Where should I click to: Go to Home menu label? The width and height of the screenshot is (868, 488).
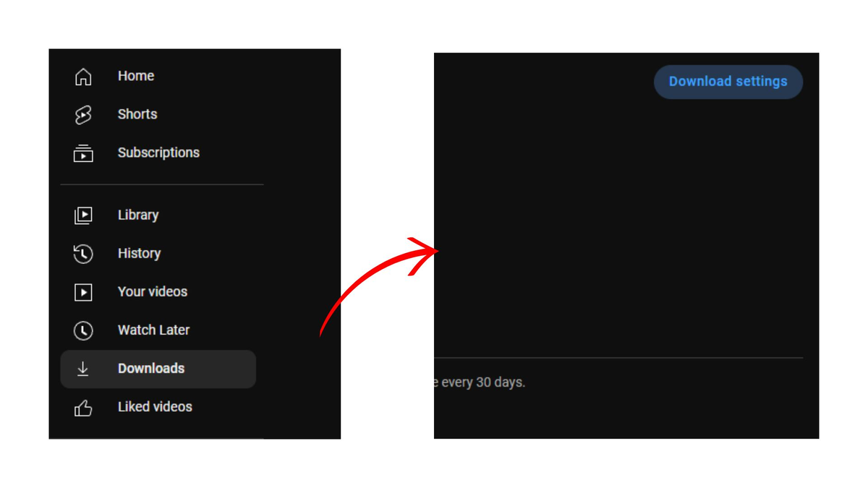pos(136,76)
